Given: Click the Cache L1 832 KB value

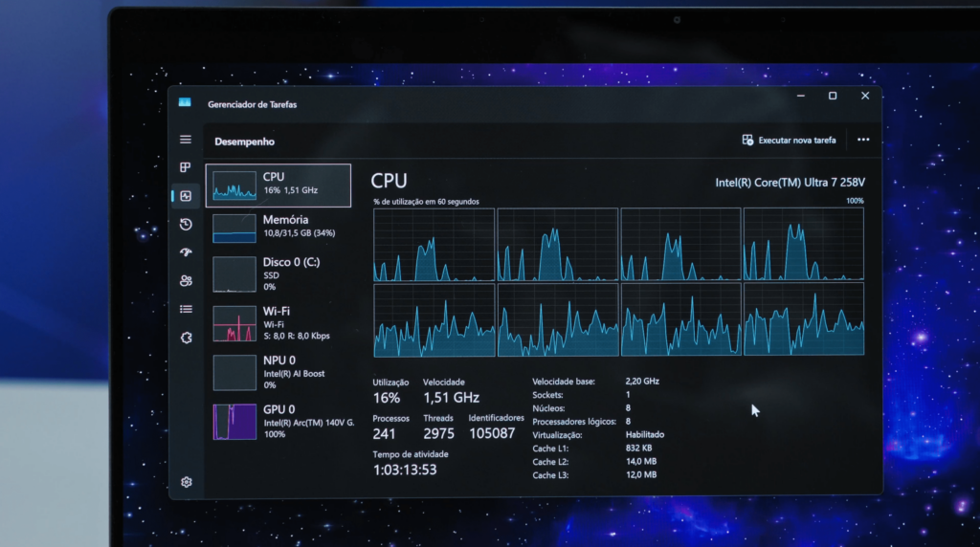Looking at the screenshot, I should 638,449.
